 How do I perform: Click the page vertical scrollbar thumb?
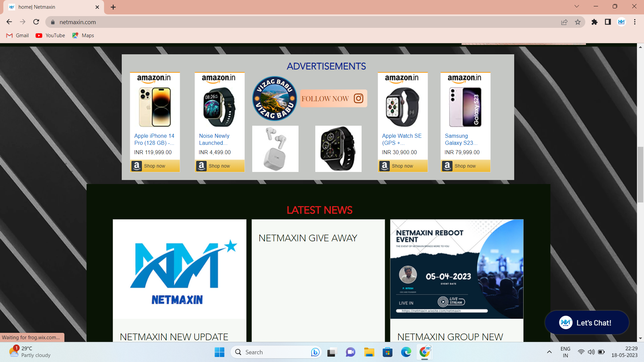pos(640,174)
